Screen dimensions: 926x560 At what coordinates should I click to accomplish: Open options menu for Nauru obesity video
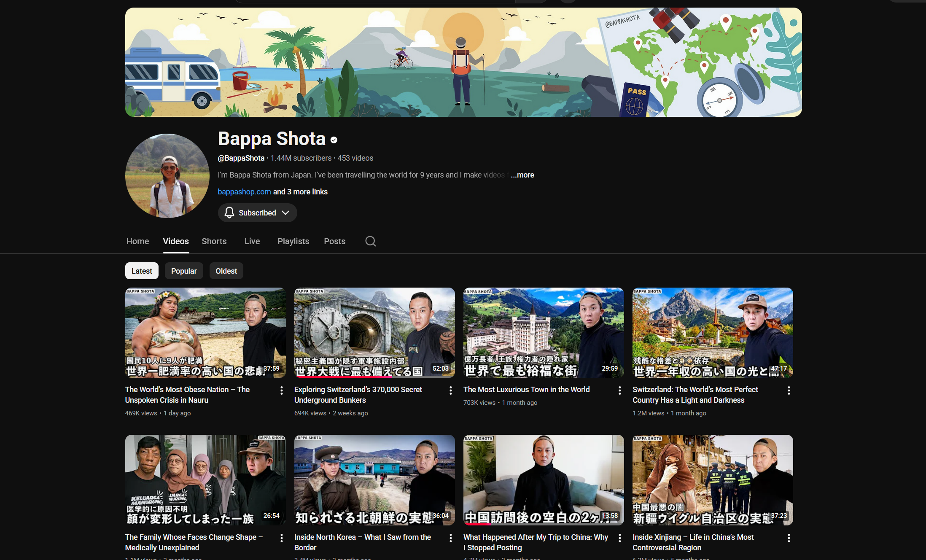click(x=282, y=390)
